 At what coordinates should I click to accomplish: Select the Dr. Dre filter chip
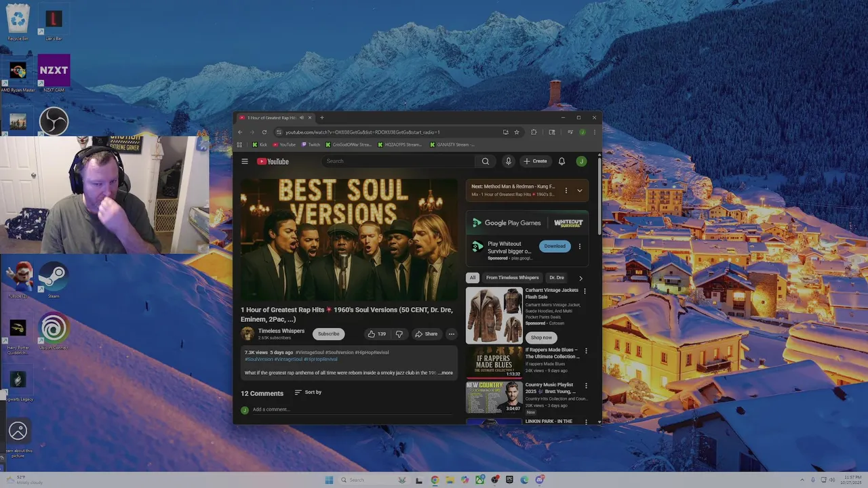point(556,278)
